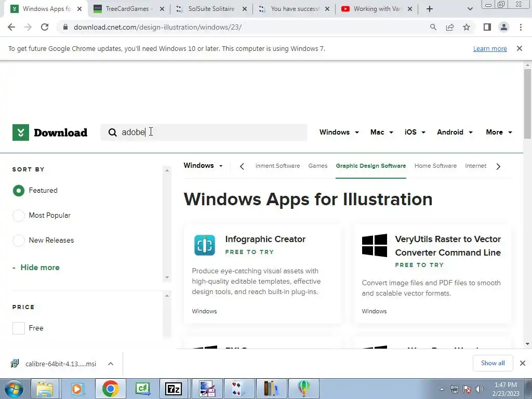Viewport: 532px width, 399px height.
Task: Click the search magnifier icon beside adobe
Action: pos(112,132)
